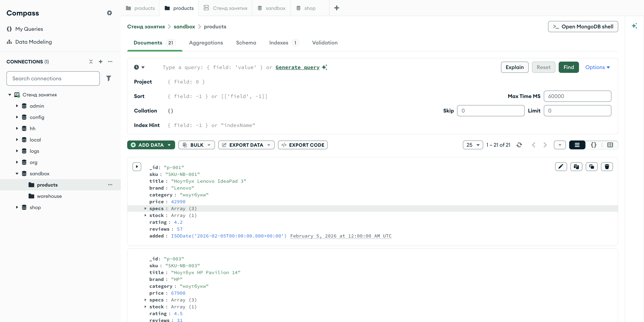This screenshot has height=322, width=644.
Task: Switch to table view
Action: click(x=610, y=145)
